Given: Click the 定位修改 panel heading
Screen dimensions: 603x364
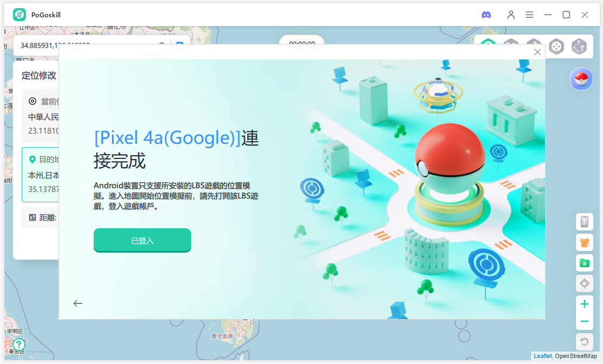Looking at the screenshot, I should [39, 75].
